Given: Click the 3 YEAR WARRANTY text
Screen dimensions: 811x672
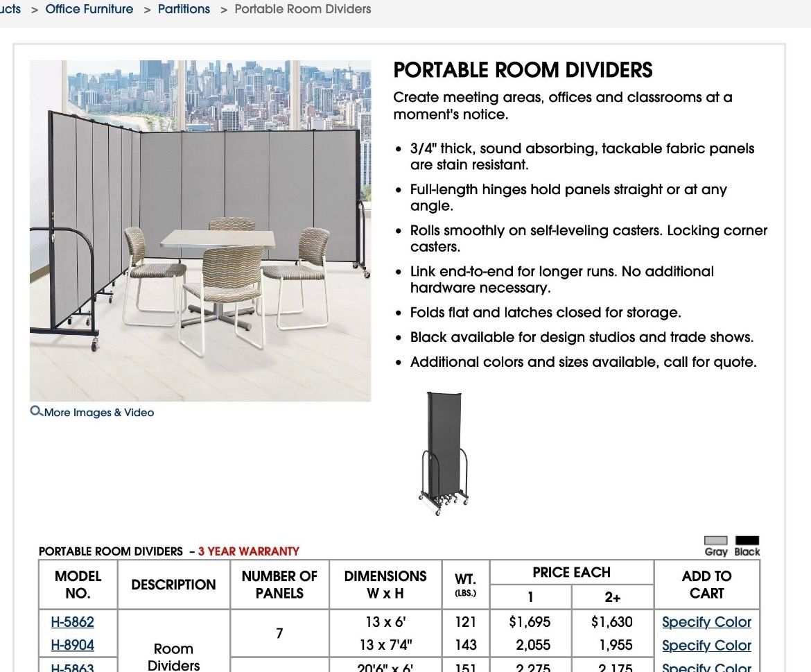Looking at the screenshot, I should (249, 551).
